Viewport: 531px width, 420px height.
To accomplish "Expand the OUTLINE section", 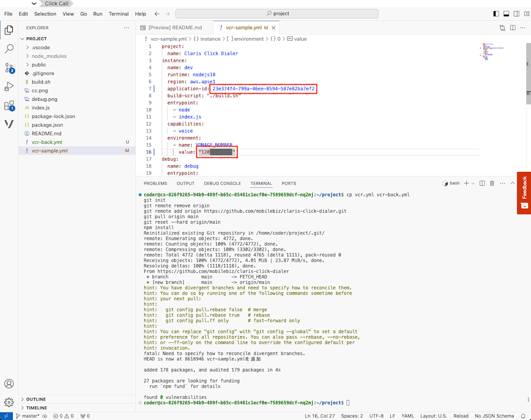I will pyautogui.click(x=77, y=399).
